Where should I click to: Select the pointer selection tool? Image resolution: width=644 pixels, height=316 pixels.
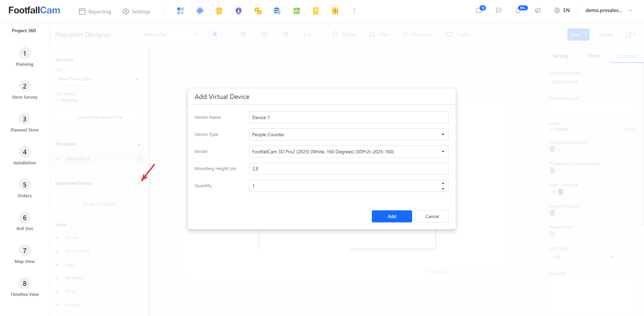[215, 35]
